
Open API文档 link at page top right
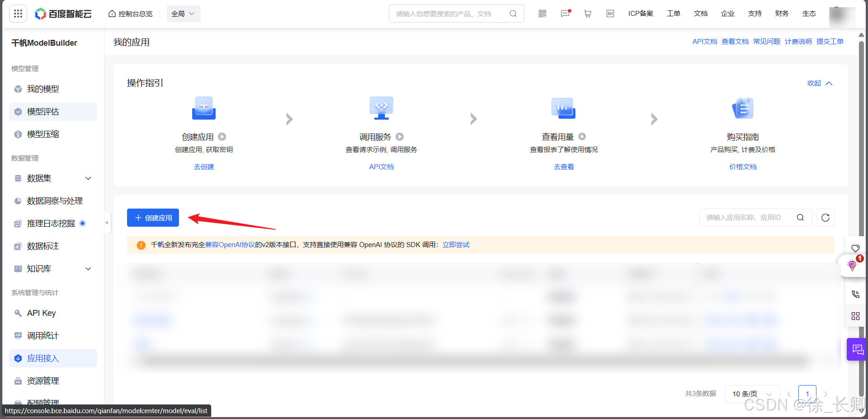(x=704, y=42)
